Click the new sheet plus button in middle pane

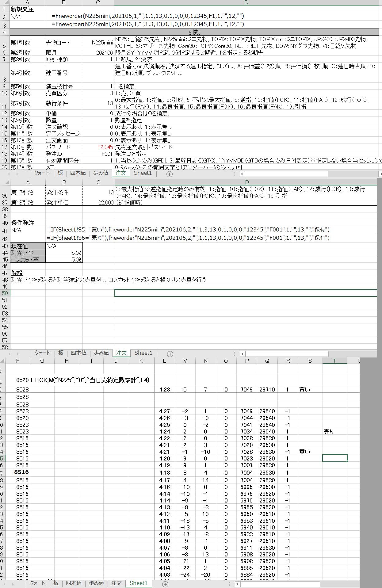170,354
